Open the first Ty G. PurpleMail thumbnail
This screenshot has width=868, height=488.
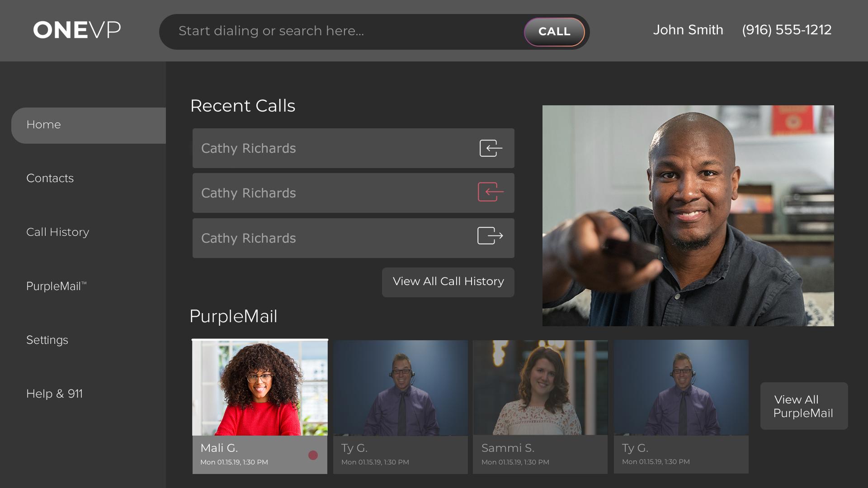pos(401,407)
